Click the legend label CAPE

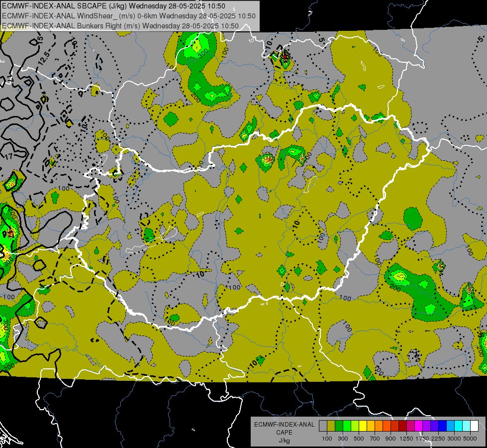[284, 432]
